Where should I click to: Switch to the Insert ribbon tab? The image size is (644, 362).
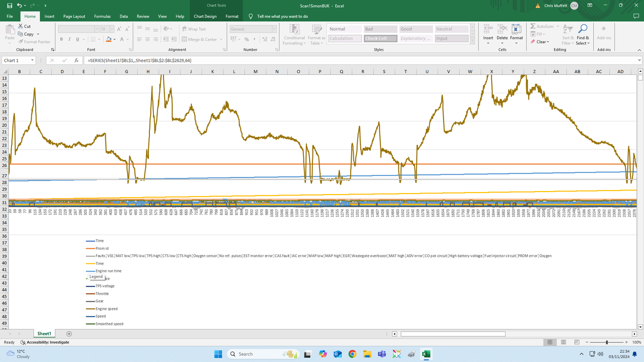[x=49, y=16]
